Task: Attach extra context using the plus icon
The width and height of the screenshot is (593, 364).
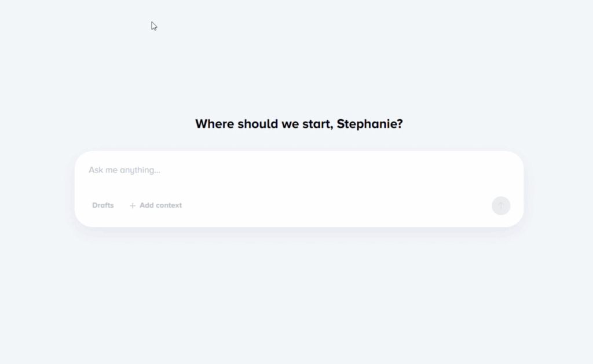Action: click(133, 205)
